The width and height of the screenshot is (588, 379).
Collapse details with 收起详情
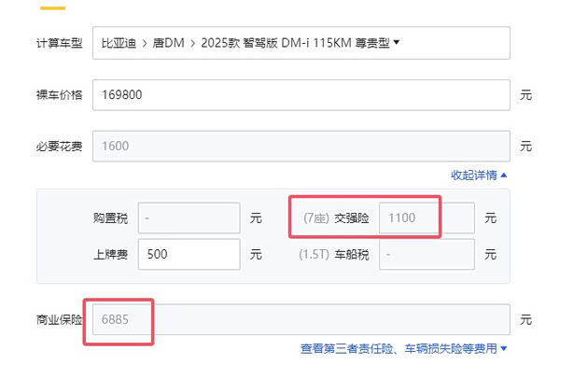(479, 175)
